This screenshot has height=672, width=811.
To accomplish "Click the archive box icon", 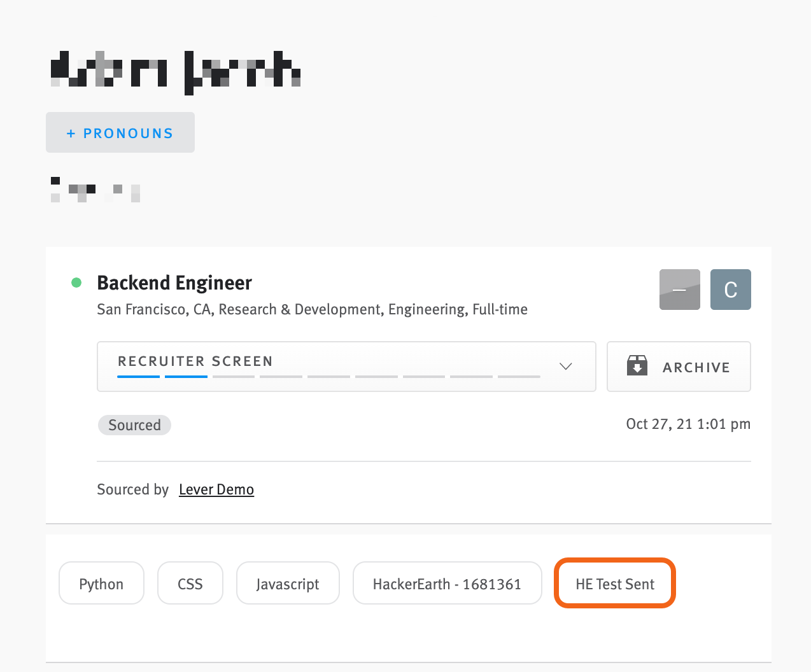I will (636, 365).
